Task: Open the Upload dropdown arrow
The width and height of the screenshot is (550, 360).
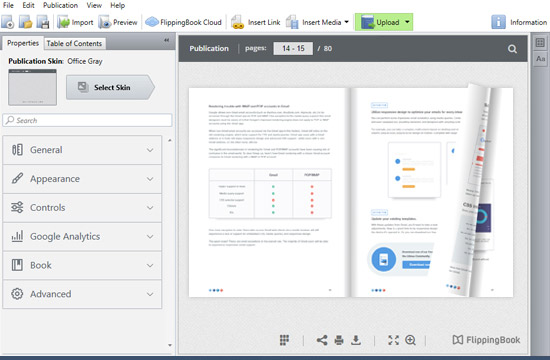Action: pyautogui.click(x=407, y=22)
